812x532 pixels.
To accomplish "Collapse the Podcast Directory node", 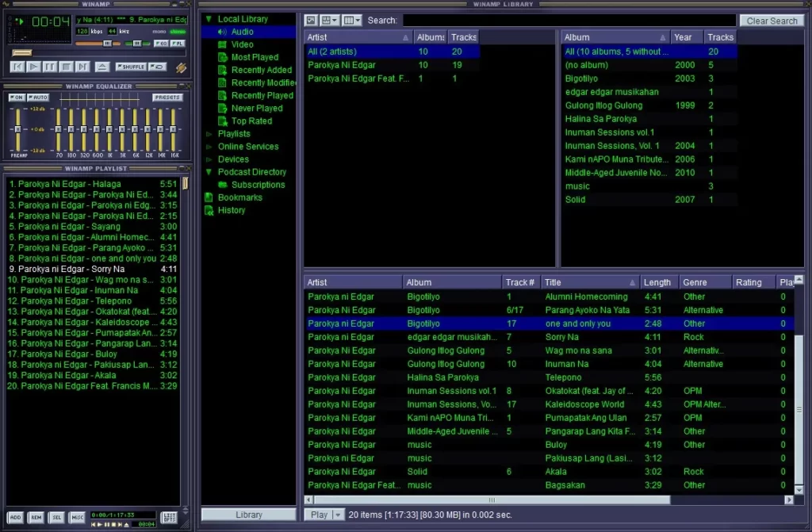I will (x=209, y=172).
